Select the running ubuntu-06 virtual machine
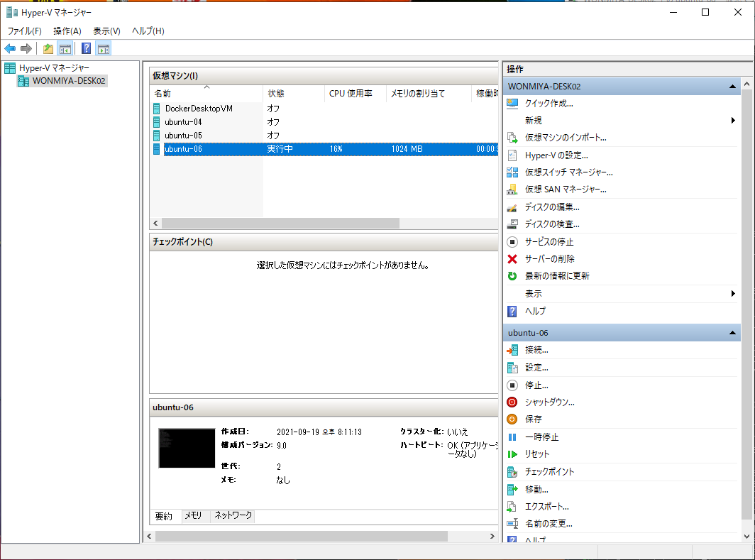 [324, 149]
